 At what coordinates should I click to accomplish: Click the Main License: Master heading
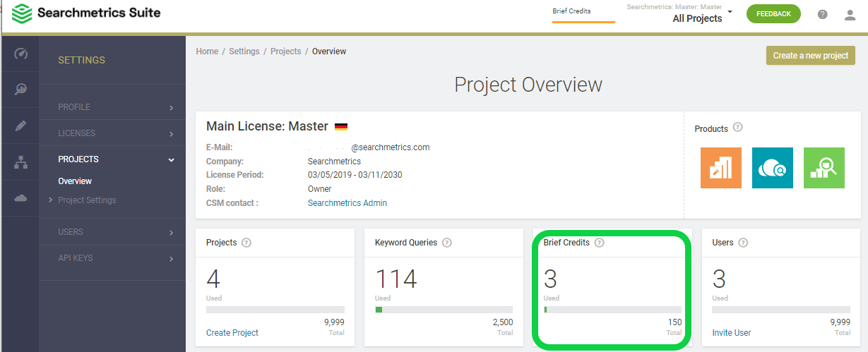coord(267,127)
